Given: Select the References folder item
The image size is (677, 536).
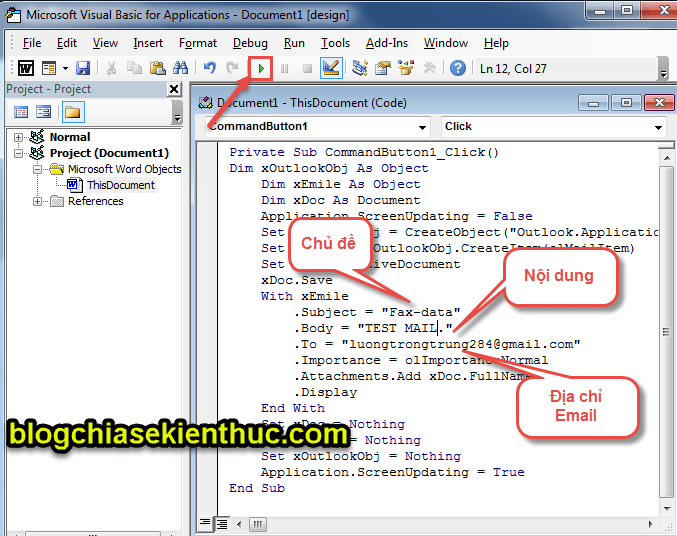Looking at the screenshot, I should click(x=95, y=201).
